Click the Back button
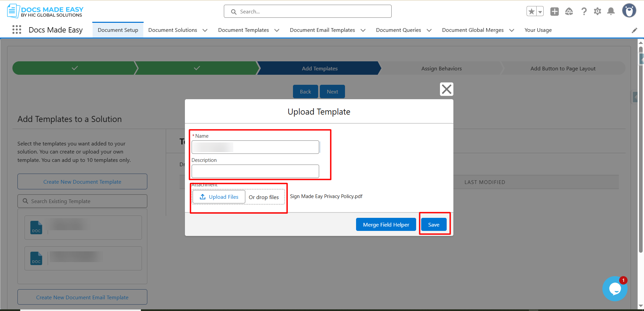 click(305, 91)
